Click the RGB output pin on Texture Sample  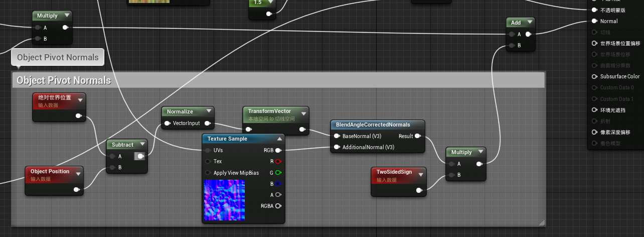(278, 150)
